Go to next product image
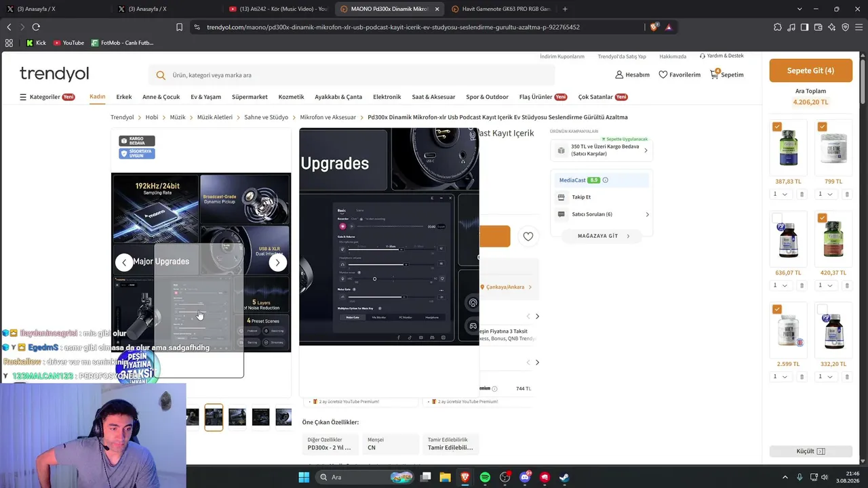This screenshot has height=488, width=868. [x=277, y=262]
